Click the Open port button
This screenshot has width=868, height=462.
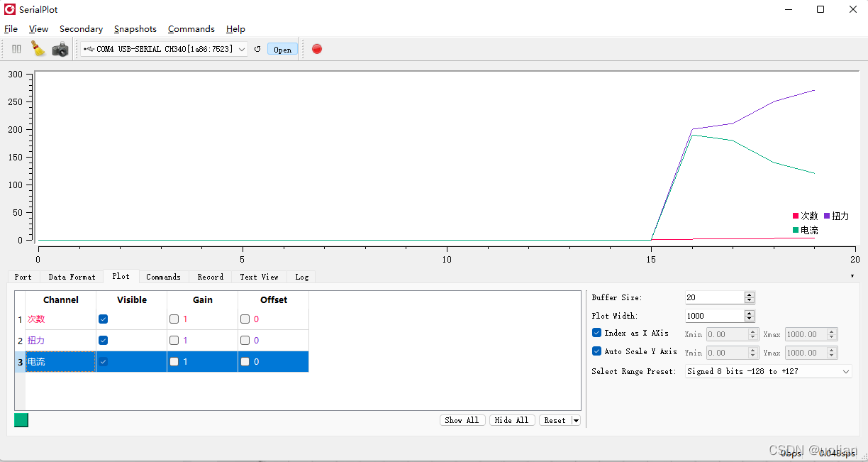coord(282,49)
